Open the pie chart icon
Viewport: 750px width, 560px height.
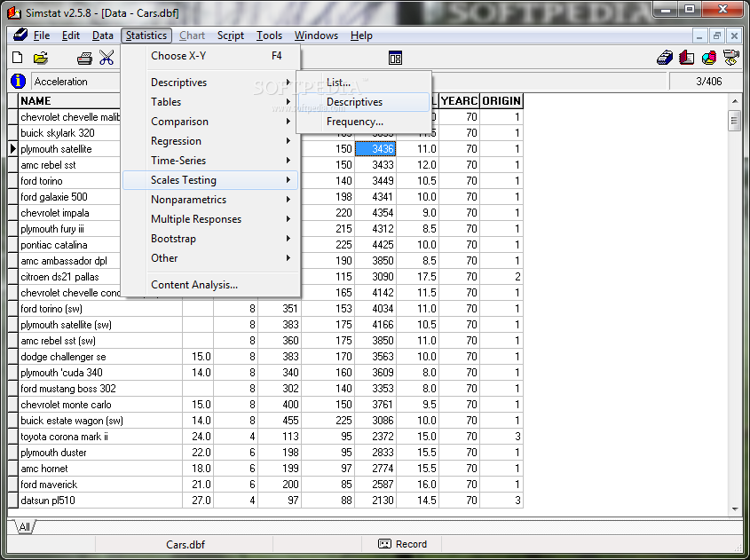(709, 58)
